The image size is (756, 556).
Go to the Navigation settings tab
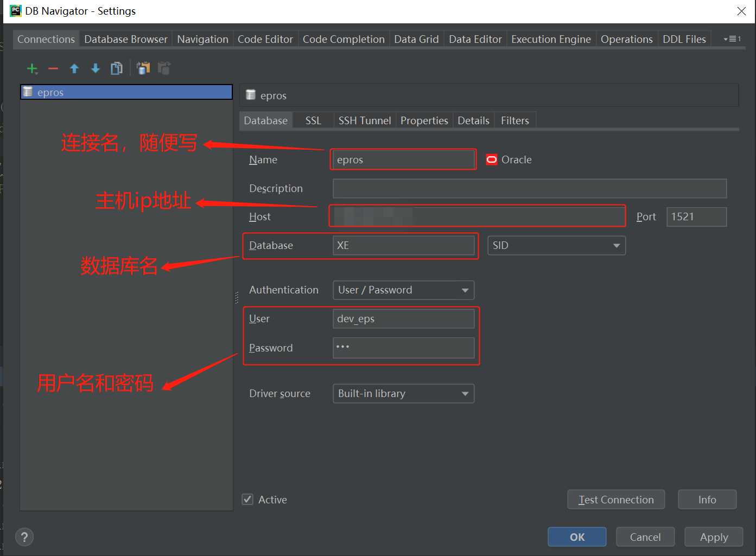point(202,39)
